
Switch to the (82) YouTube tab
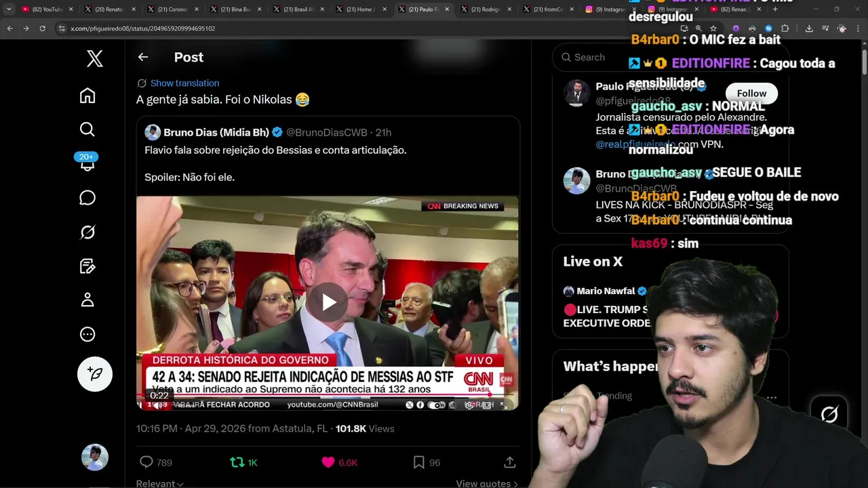pyautogui.click(x=46, y=9)
